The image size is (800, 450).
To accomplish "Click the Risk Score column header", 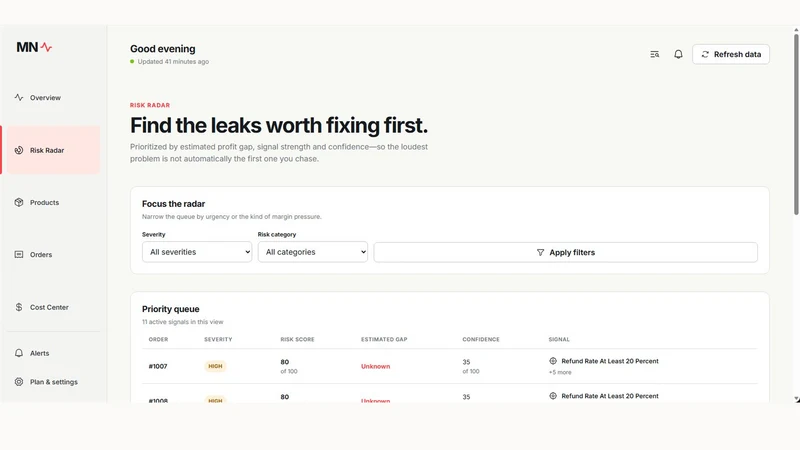I will [297, 339].
